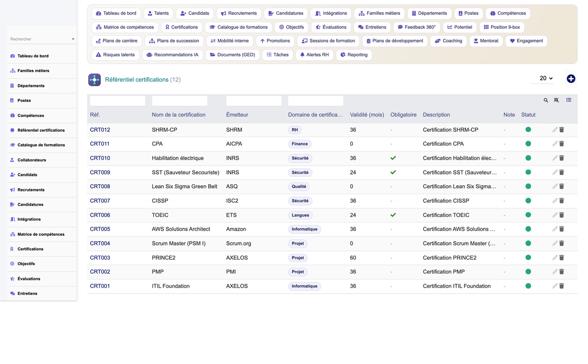Open the page size dropdown showing 20
Viewport: 588px width, 364px height.
tap(543, 78)
